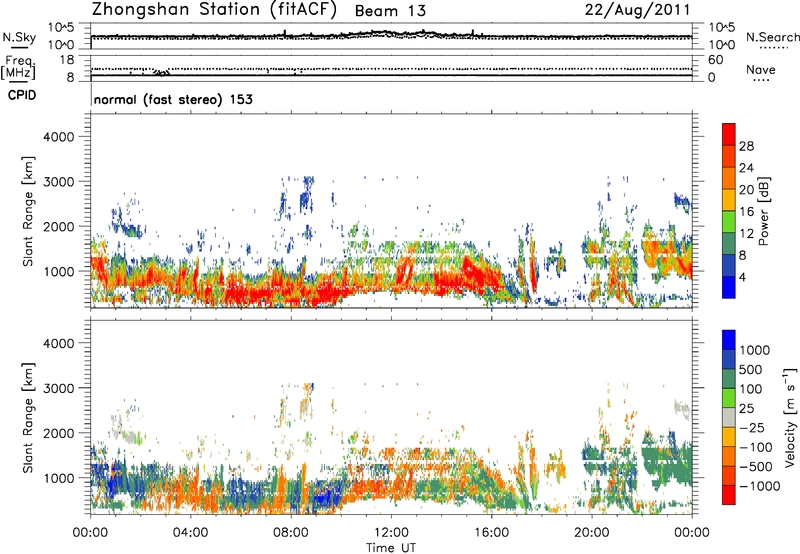Click the "-1000" label on Velocity colorbar
Viewport: 800px width, 554px height.
(759, 486)
